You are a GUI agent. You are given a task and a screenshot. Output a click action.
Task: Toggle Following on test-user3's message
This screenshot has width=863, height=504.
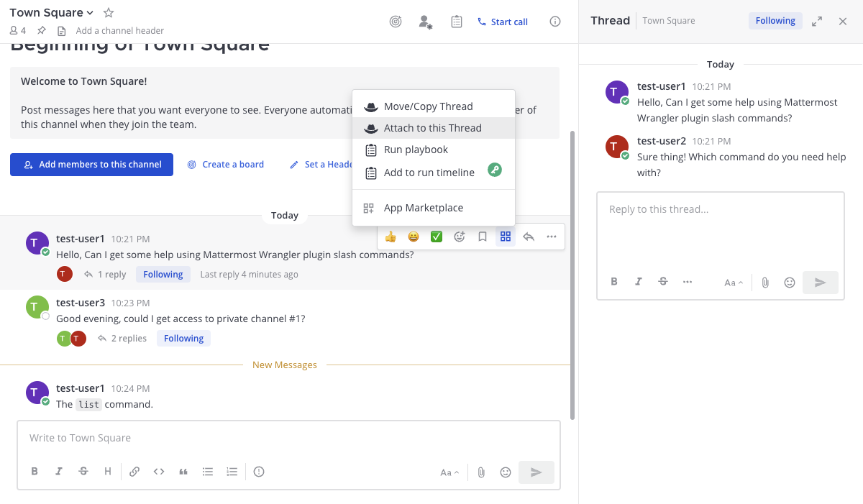click(183, 339)
